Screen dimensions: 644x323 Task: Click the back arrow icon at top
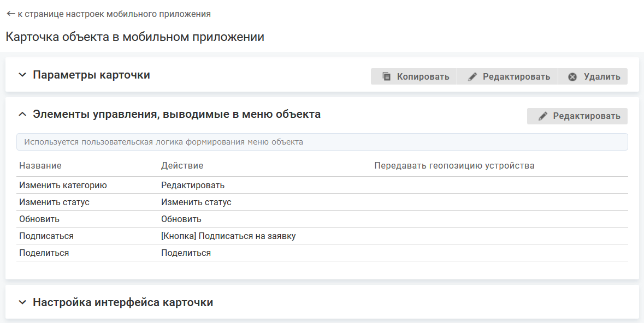10,14
